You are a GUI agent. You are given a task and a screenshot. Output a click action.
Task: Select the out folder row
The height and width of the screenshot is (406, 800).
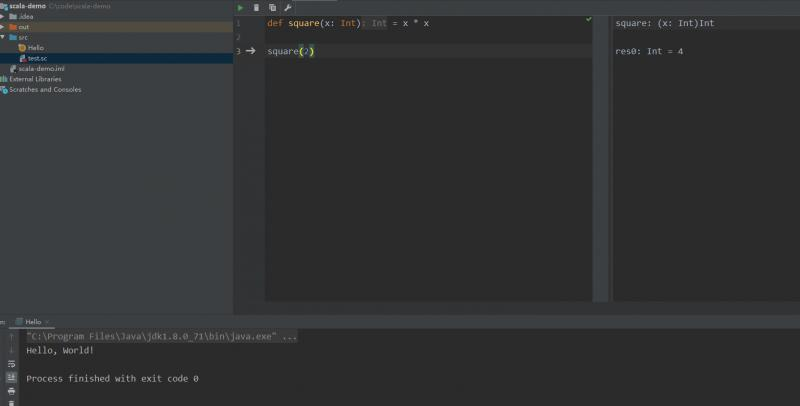coord(116,27)
